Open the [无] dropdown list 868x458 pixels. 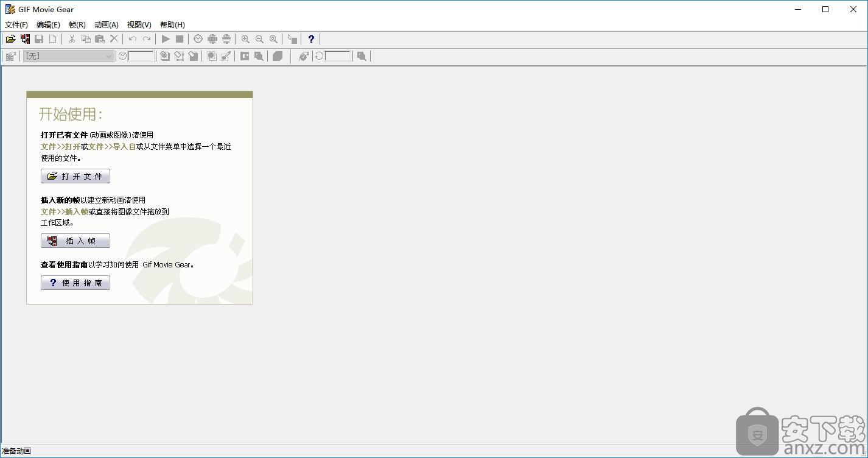point(68,56)
